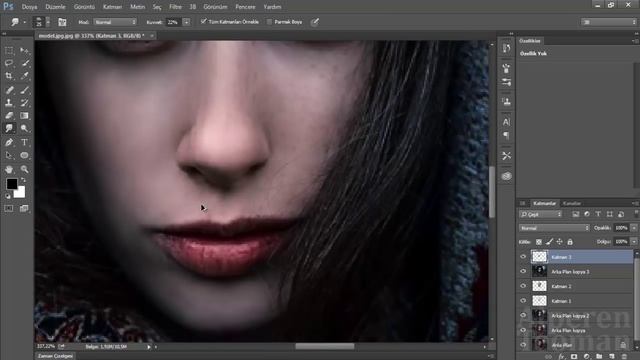Image resolution: width=640 pixels, height=360 pixels.
Task: Select the Gradient tool
Action: (x=24, y=116)
